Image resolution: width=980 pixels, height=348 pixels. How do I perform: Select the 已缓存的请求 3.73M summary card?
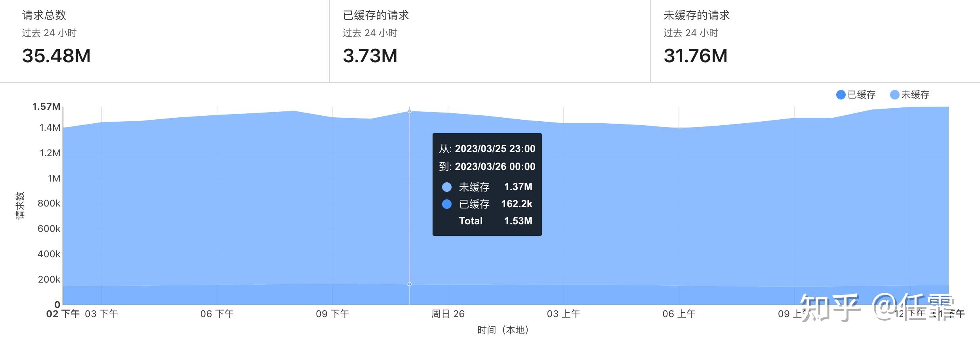click(490, 41)
